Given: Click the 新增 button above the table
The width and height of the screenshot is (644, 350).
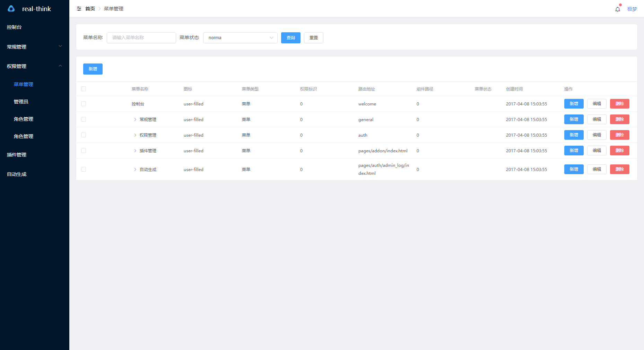Looking at the screenshot, I should click(93, 69).
